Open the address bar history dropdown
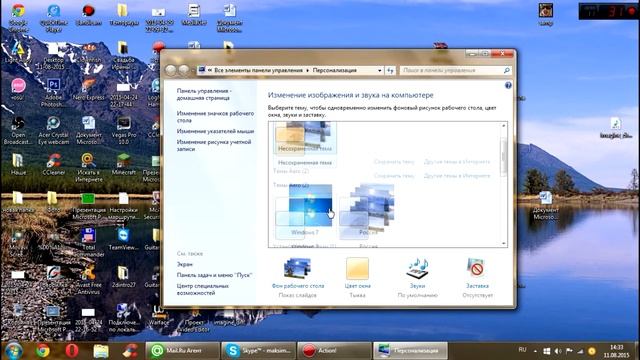The height and width of the screenshot is (360, 640). [x=380, y=71]
